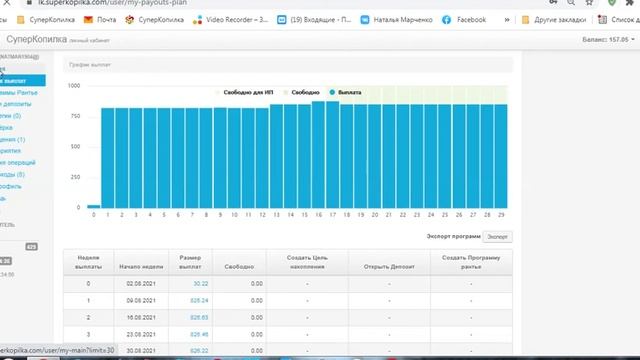Open the sidebar item ending with (0)
This screenshot has height=360, width=640.
point(11,116)
